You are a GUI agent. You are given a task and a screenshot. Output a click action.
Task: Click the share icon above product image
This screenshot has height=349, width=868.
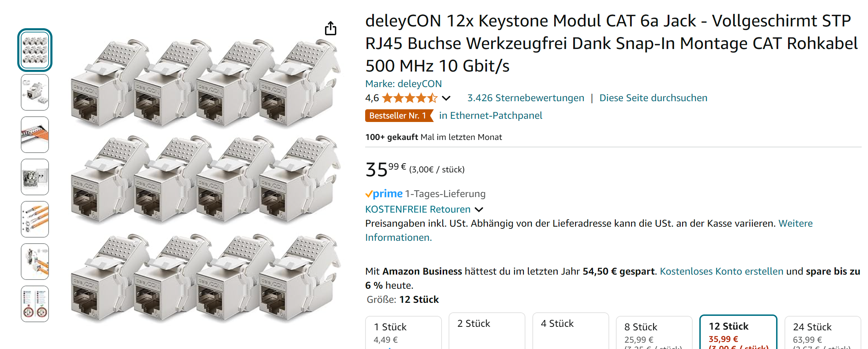330,29
